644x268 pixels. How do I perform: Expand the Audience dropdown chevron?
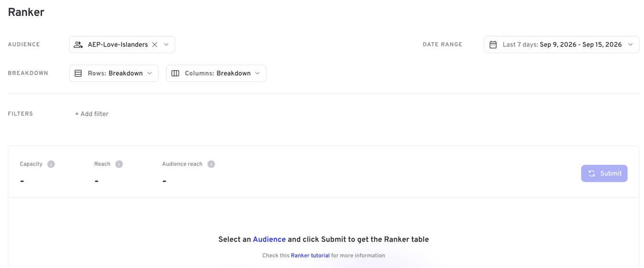[166, 45]
